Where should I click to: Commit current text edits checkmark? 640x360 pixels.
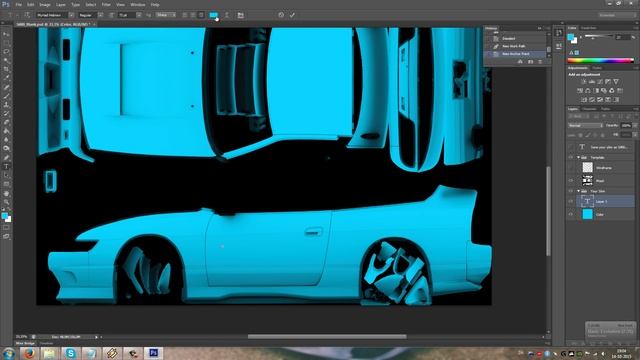(292, 15)
